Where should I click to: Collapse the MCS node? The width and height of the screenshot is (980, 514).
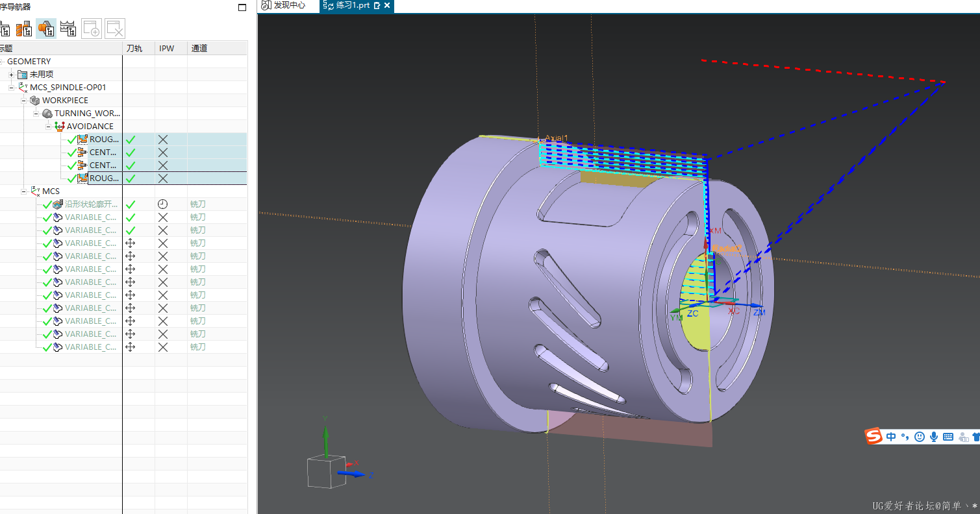click(x=23, y=191)
